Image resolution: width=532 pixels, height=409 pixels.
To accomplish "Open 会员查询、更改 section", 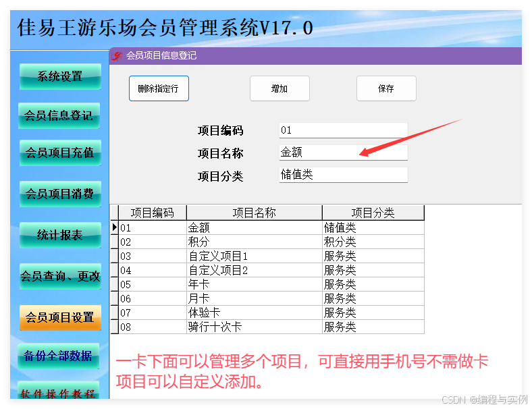I will 60,276.
